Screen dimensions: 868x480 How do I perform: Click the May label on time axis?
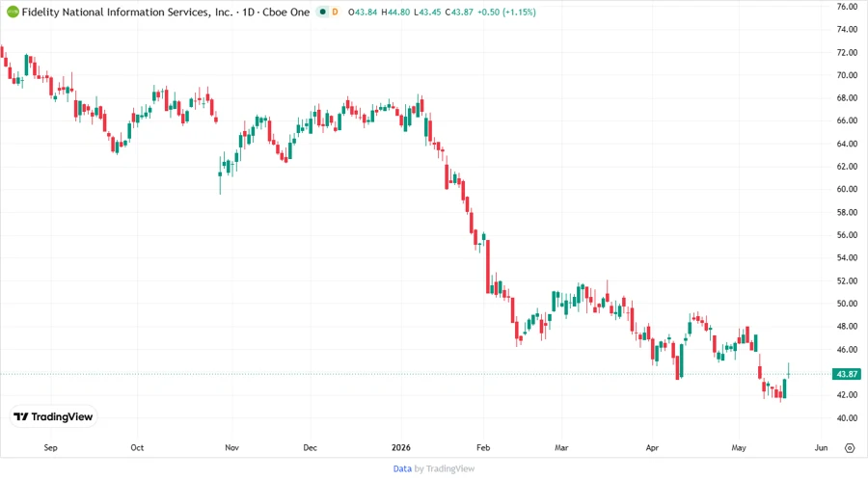coord(739,447)
